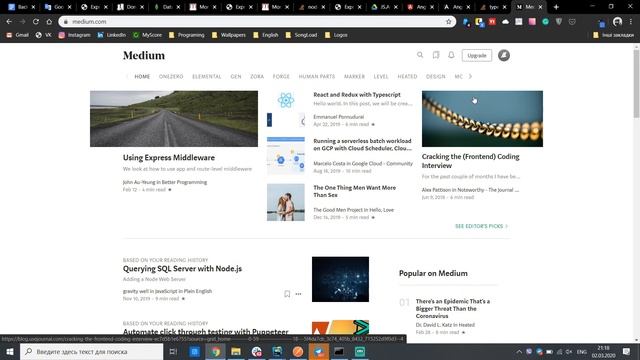This screenshot has height=360, width=640.
Task: Open a new browser tab
Action: 556,7
